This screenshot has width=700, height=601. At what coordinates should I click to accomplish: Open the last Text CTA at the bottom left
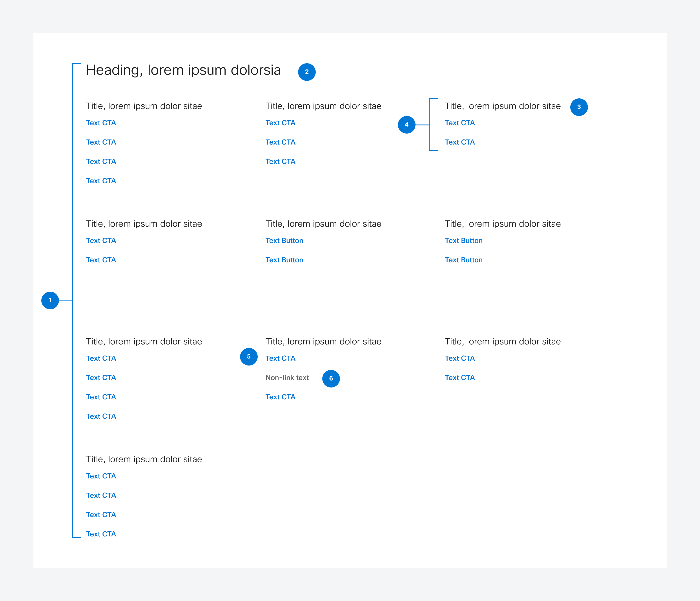point(101,534)
